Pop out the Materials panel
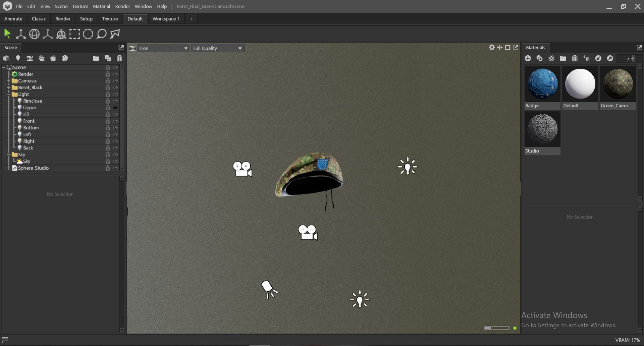 click(x=639, y=48)
